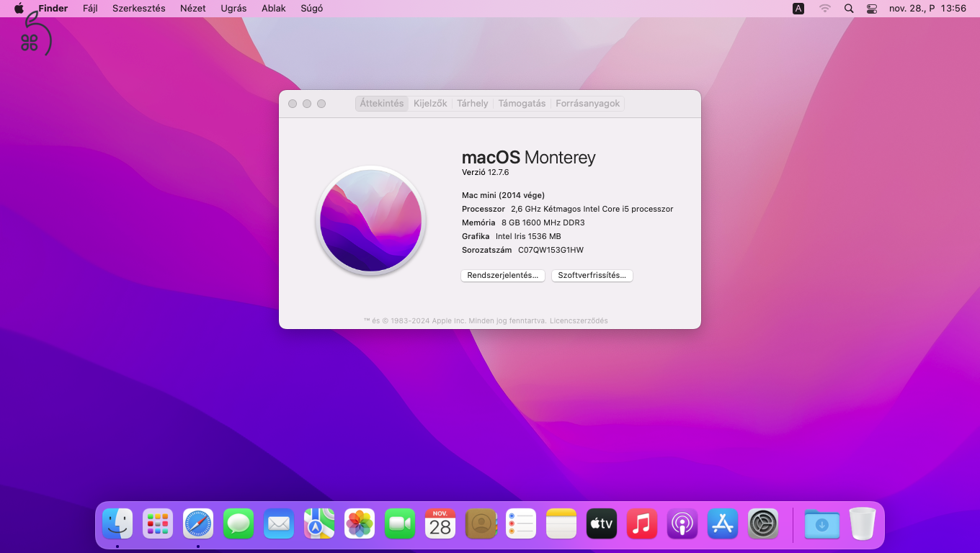Select the Tárhely tab

pos(472,103)
